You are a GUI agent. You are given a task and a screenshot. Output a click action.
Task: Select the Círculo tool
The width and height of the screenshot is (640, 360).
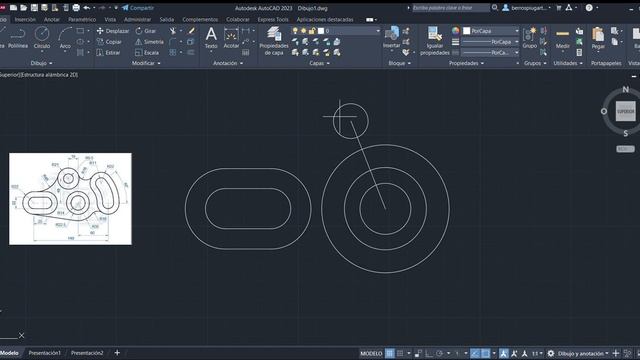tap(42, 38)
